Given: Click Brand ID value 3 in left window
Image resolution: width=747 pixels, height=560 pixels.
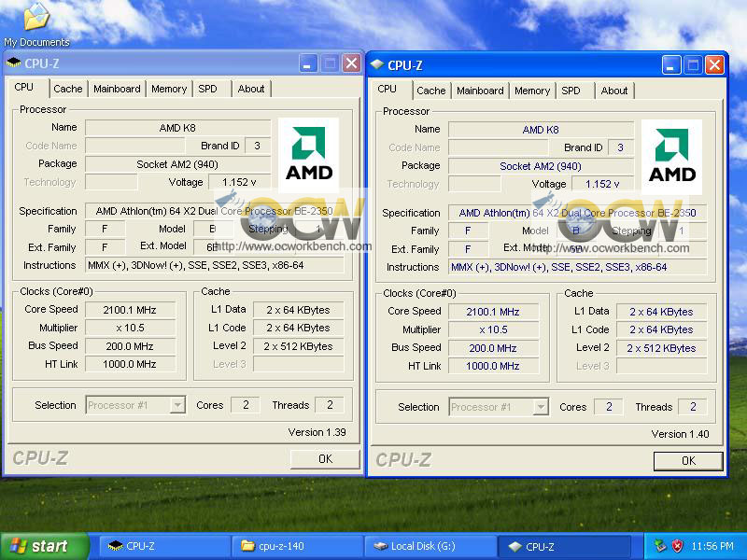Looking at the screenshot, I should [x=258, y=146].
